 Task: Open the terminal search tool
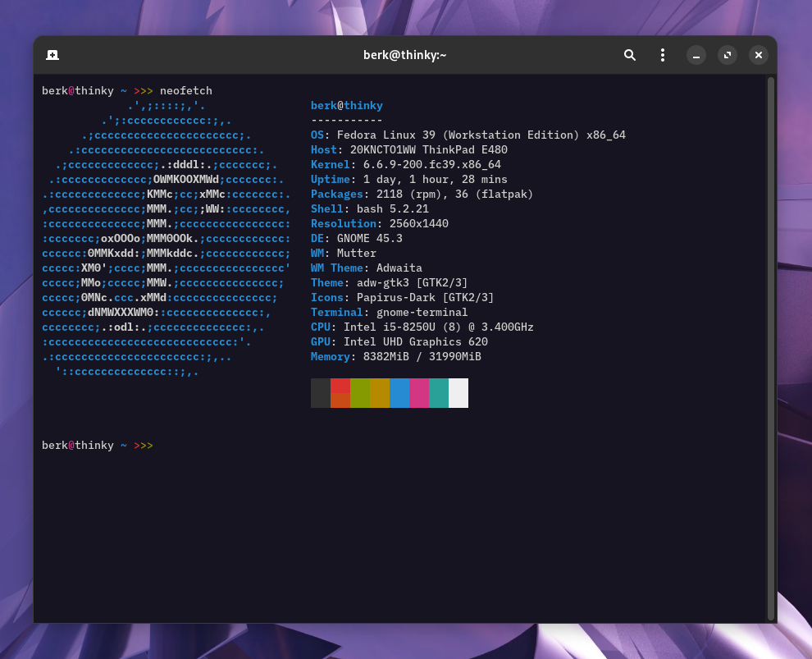pyautogui.click(x=629, y=55)
